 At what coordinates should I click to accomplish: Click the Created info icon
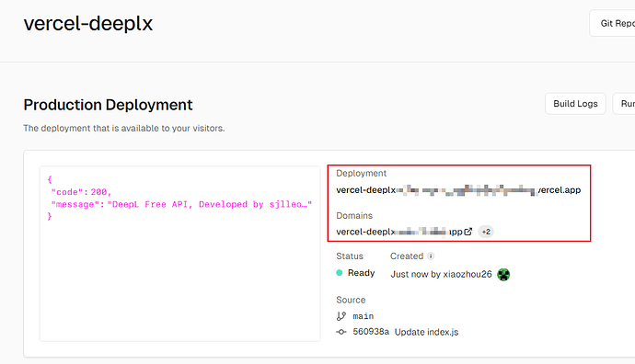point(431,256)
